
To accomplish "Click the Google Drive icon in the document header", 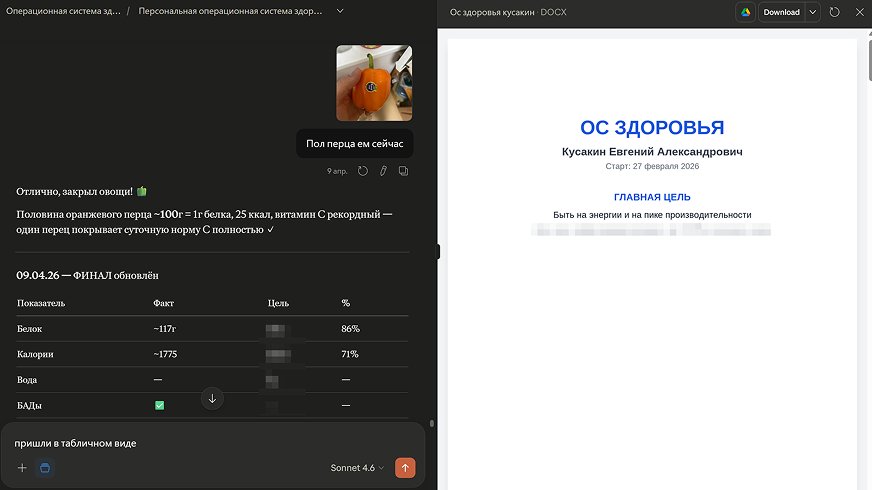I will click(745, 12).
